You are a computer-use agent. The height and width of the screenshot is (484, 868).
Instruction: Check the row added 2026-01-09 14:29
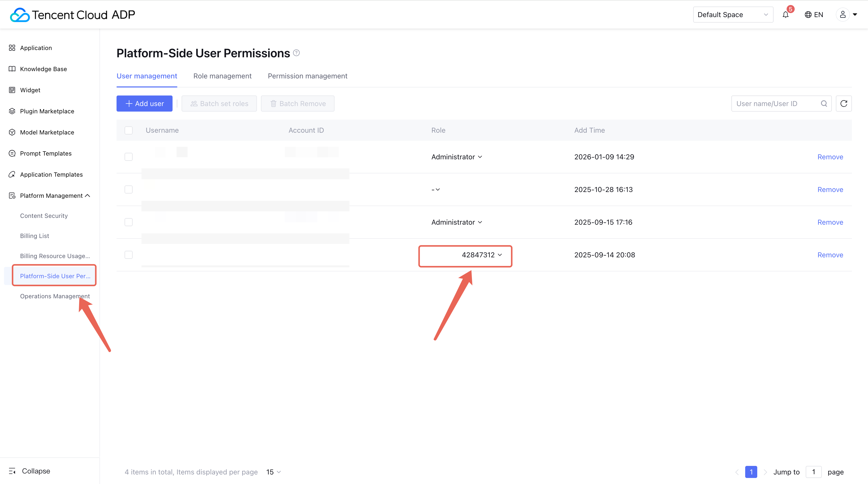(128, 157)
